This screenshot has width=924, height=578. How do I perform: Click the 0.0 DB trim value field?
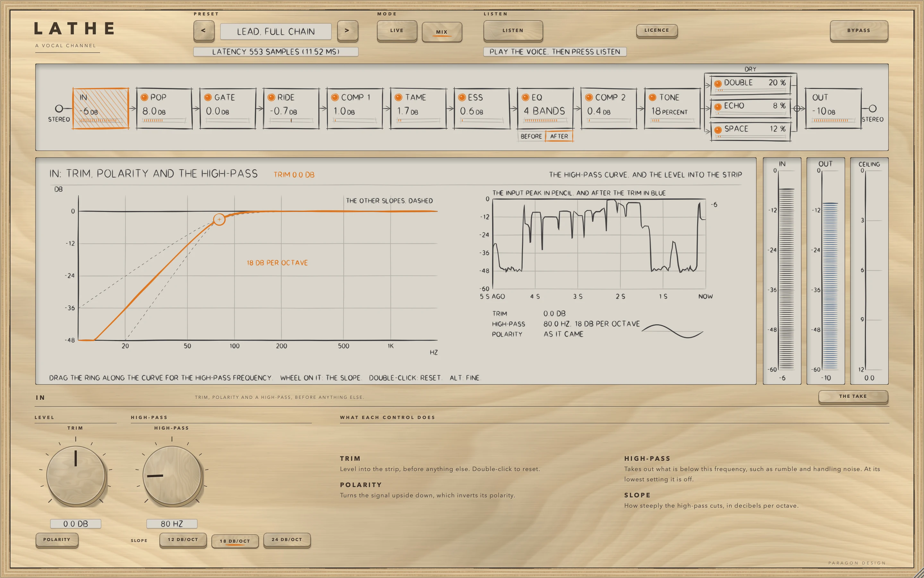(x=76, y=524)
